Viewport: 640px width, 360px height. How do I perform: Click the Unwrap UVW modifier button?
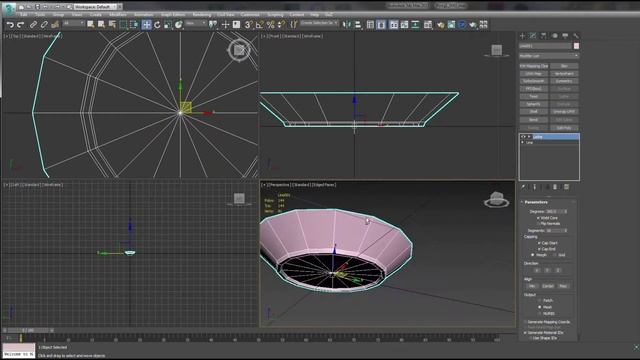point(564,111)
